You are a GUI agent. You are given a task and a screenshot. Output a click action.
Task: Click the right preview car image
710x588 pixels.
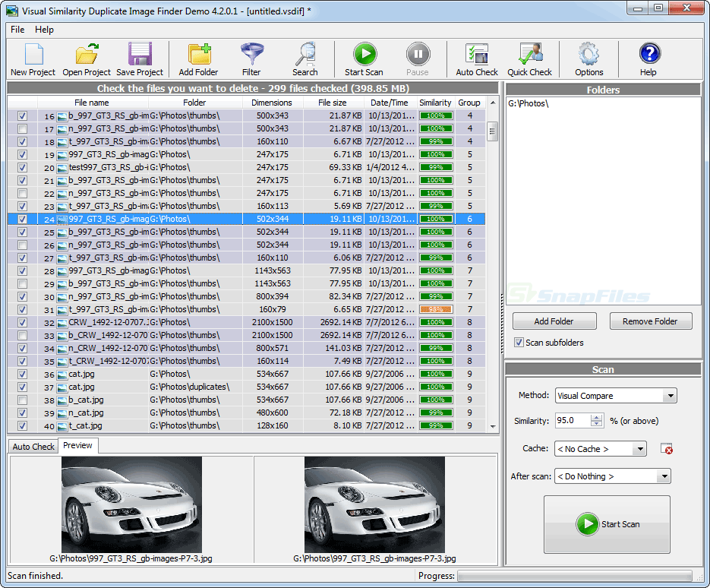coord(374,504)
